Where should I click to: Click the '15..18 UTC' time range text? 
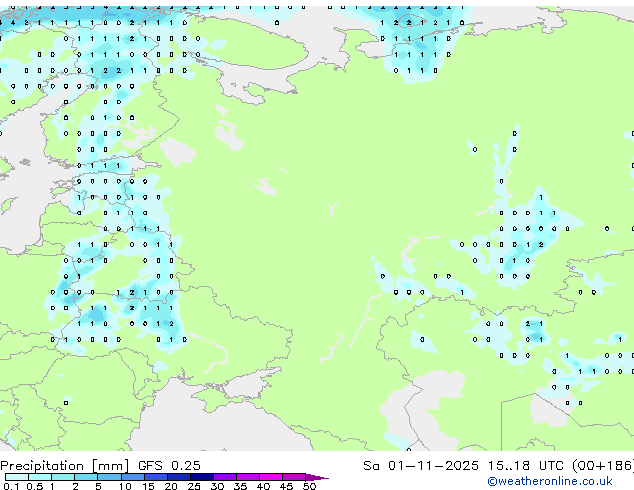pyautogui.click(x=526, y=466)
